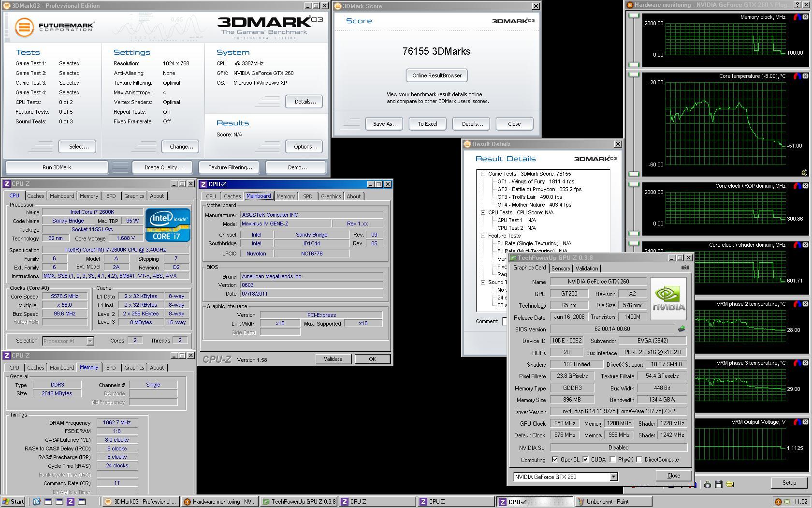Click Setup in Hardware monitoring window
Viewport: 812px width, 508px height.
(x=789, y=483)
